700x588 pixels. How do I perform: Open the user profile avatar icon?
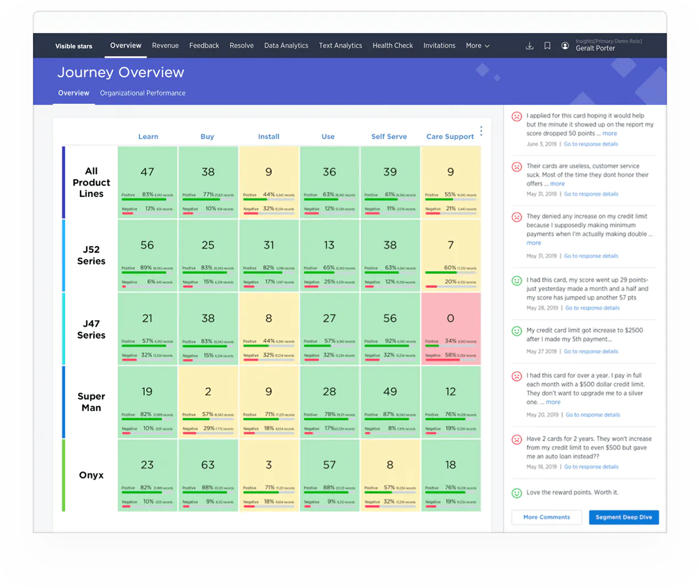pyautogui.click(x=565, y=46)
